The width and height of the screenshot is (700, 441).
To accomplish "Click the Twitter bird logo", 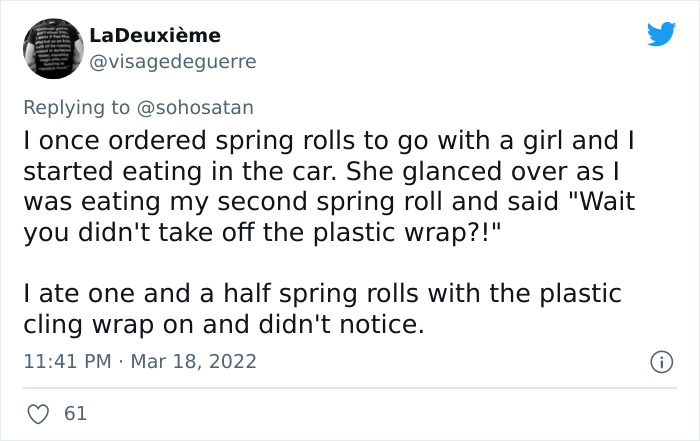I will coord(661,34).
